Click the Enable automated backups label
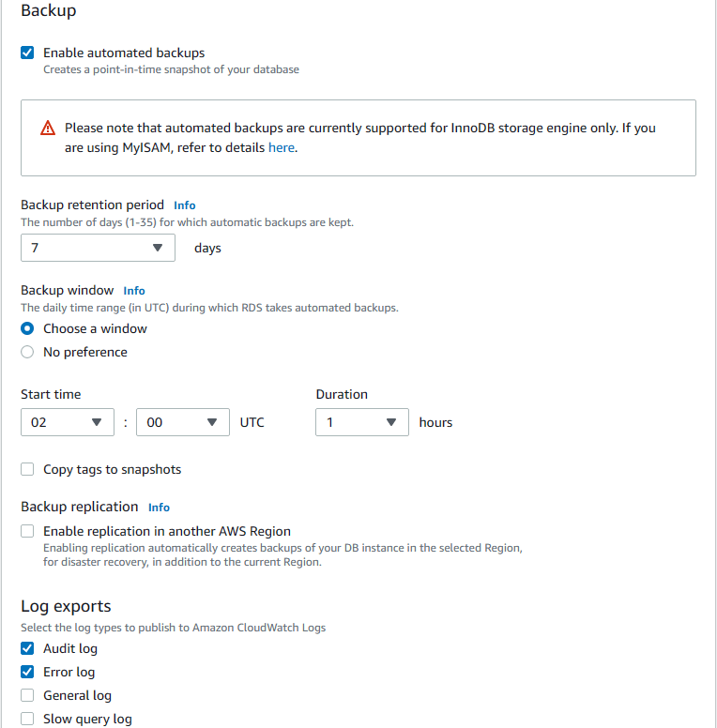Image resolution: width=717 pixels, height=728 pixels. tap(124, 53)
